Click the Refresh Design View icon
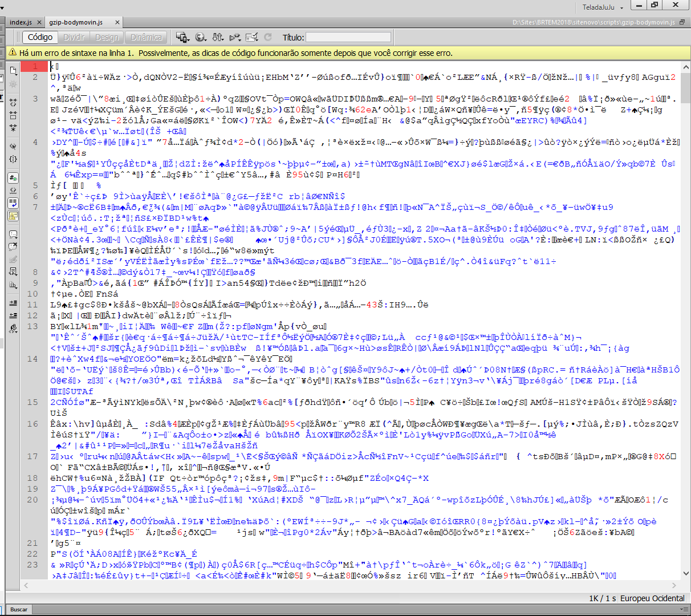 [268, 37]
